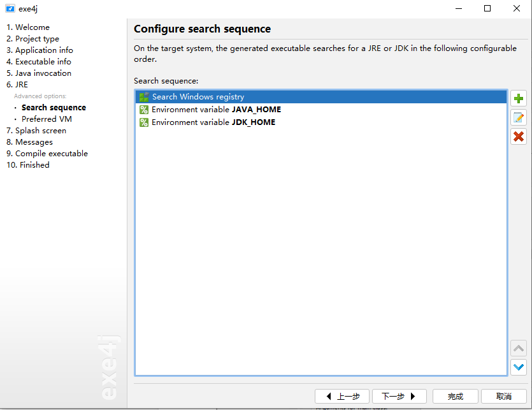Switch to step 5 Java invocation
Viewport: 532px width, 410px height.
(39, 73)
